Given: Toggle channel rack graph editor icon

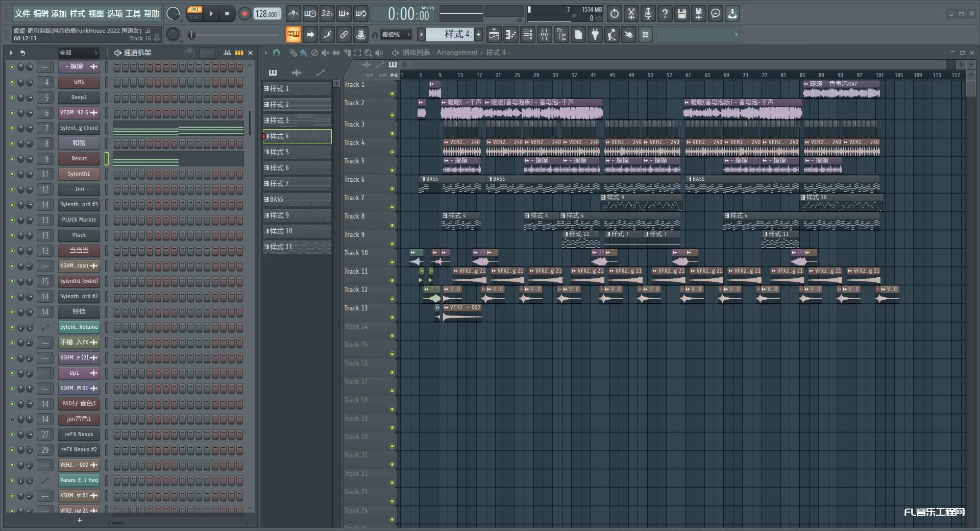Looking at the screenshot, I should (x=227, y=53).
